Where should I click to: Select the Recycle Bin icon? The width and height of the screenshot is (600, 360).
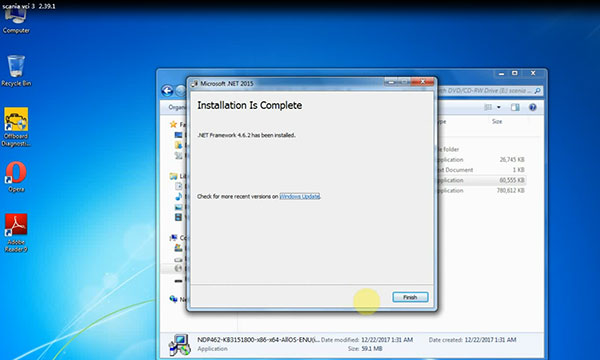16,71
